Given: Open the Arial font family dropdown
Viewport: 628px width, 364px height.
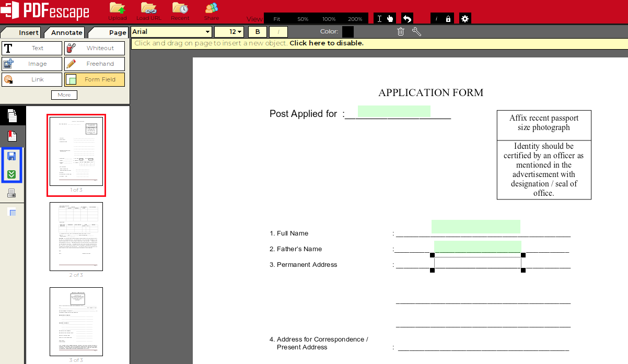Looking at the screenshot, I should tap(171, 31).
